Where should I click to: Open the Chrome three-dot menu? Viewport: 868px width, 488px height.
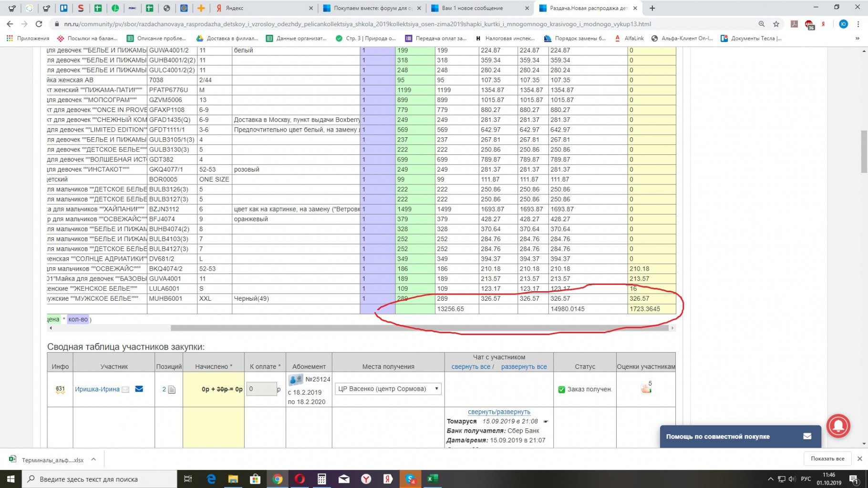point(858,24)
